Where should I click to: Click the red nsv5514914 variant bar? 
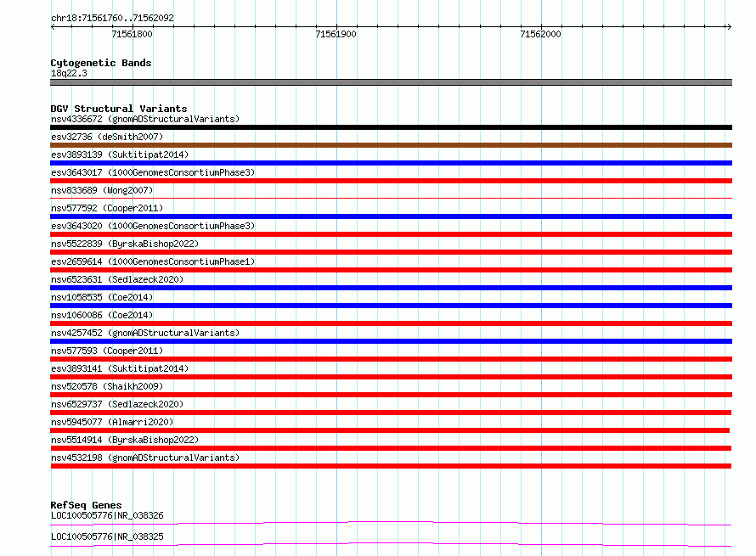tap(391, 448)
